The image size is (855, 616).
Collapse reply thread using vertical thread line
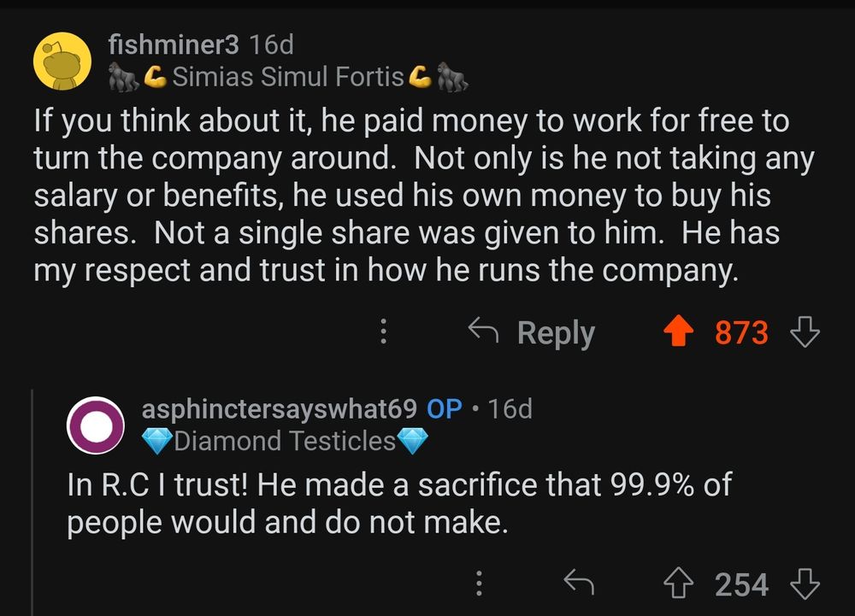click(33, 504)
